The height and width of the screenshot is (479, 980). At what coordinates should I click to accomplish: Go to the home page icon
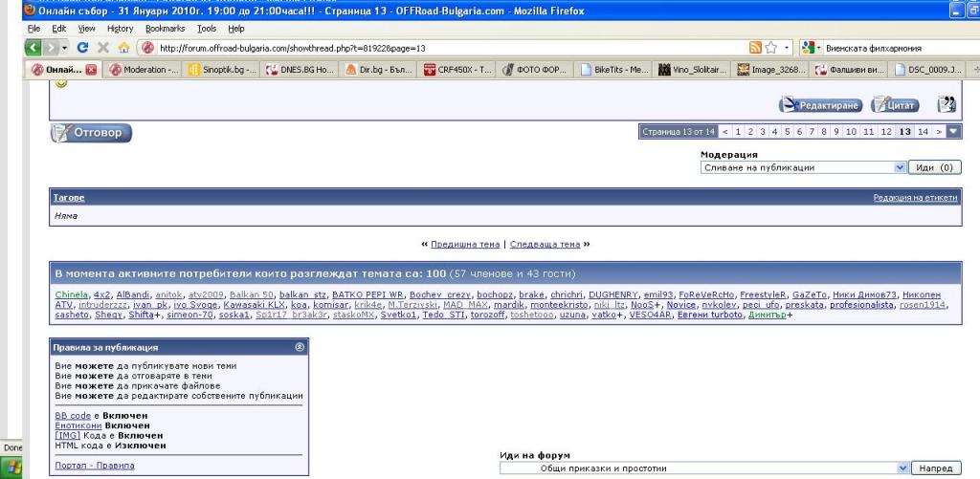123,48
